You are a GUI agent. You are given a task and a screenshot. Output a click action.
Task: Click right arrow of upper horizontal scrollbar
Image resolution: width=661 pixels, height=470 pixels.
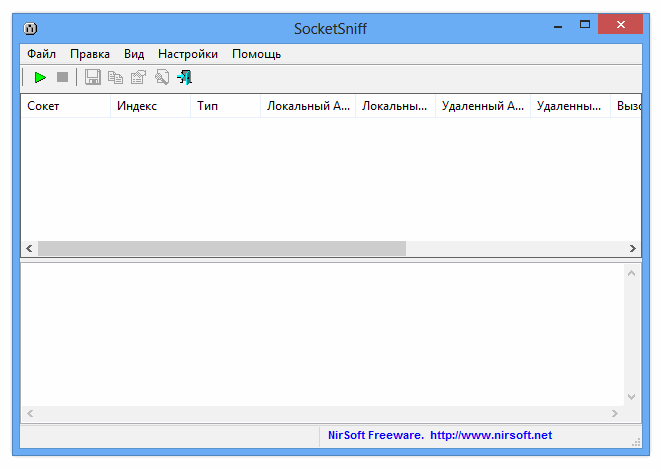633,249
